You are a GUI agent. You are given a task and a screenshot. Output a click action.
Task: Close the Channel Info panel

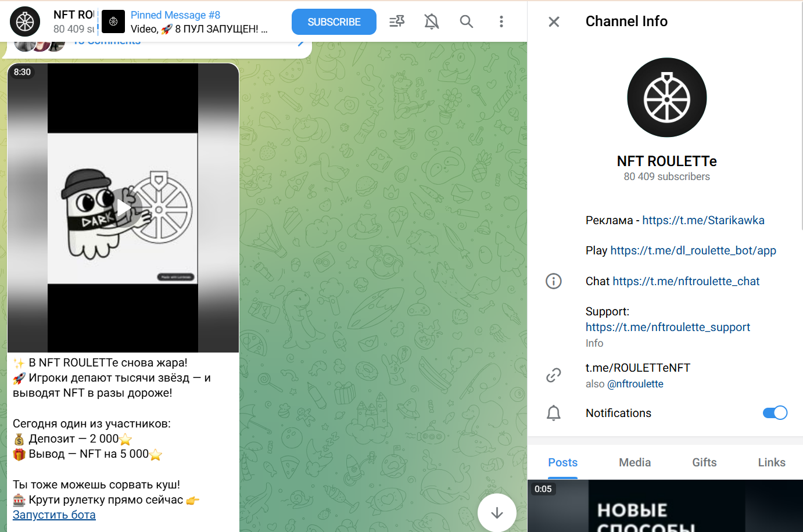[x=554, y=21]
